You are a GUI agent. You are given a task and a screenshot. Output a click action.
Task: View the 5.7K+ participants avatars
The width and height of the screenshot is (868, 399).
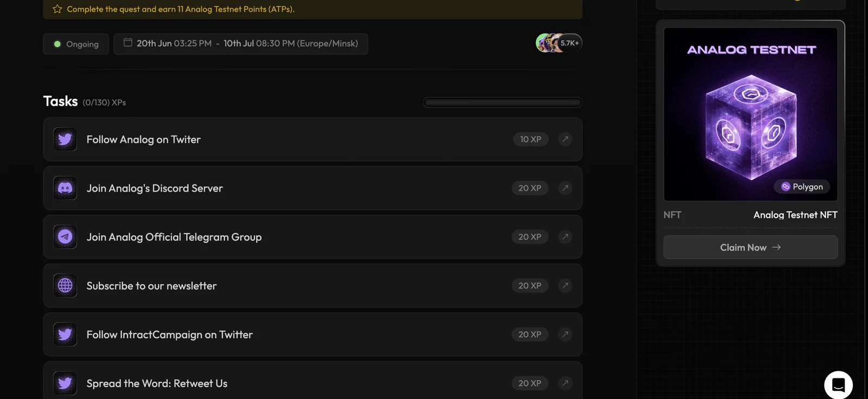(559, 43)
